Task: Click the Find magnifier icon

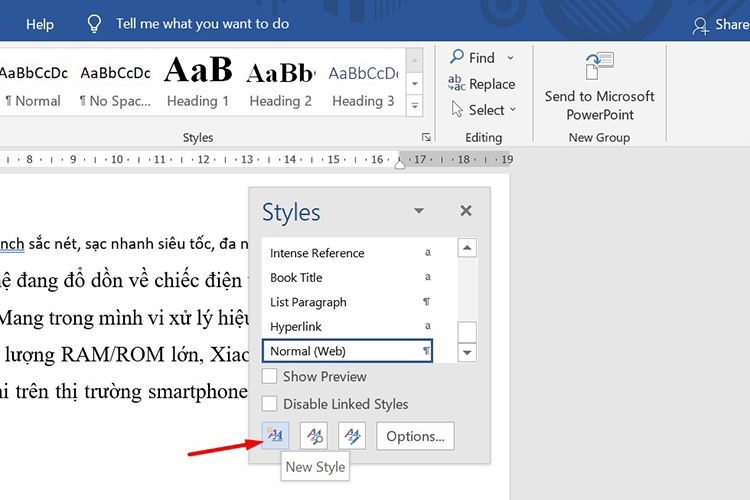Action: tap(457, 58)
